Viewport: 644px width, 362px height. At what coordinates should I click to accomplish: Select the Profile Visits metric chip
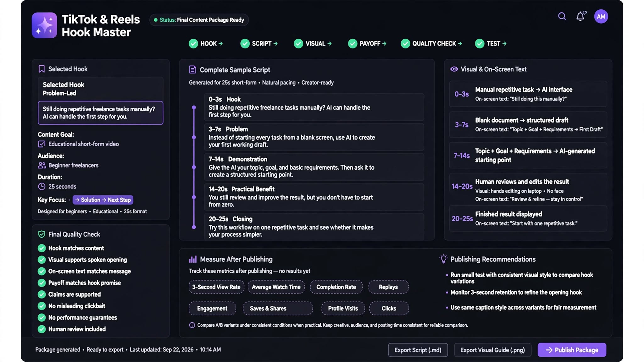[343, 308]
